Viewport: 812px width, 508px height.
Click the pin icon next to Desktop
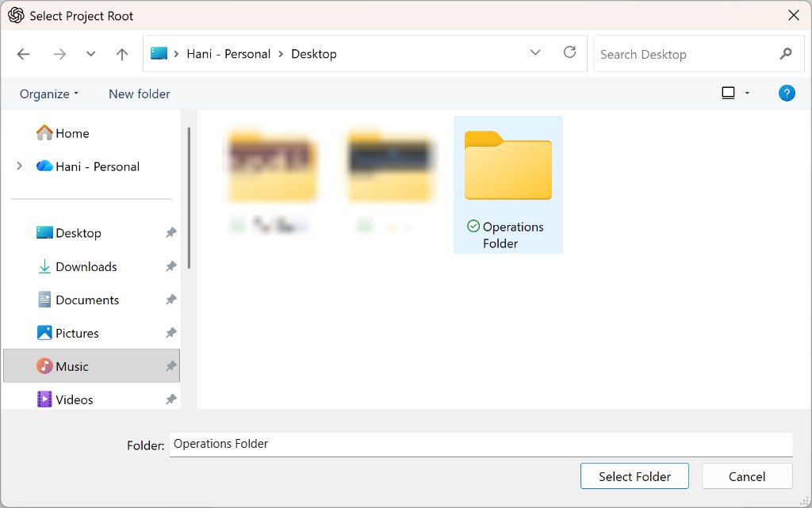coord(171,233)
